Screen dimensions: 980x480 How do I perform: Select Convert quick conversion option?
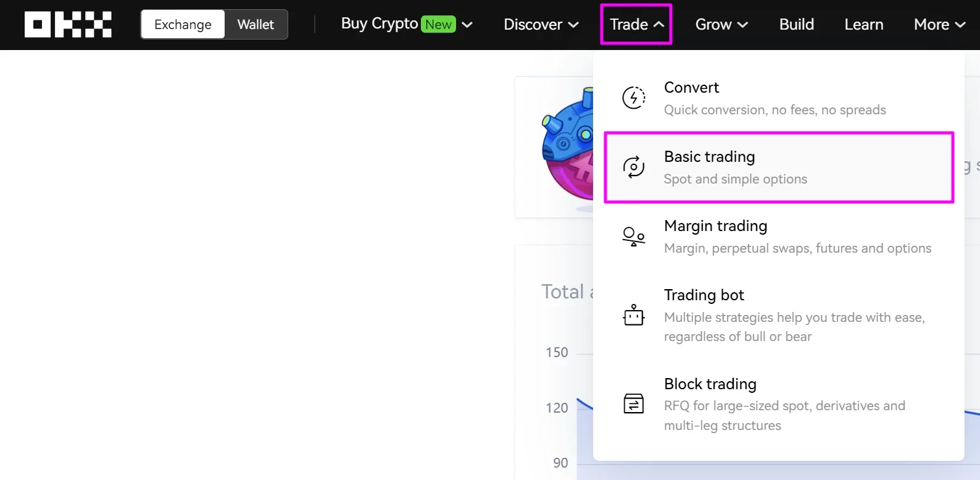pyautogui.click(x=774, y=98)
